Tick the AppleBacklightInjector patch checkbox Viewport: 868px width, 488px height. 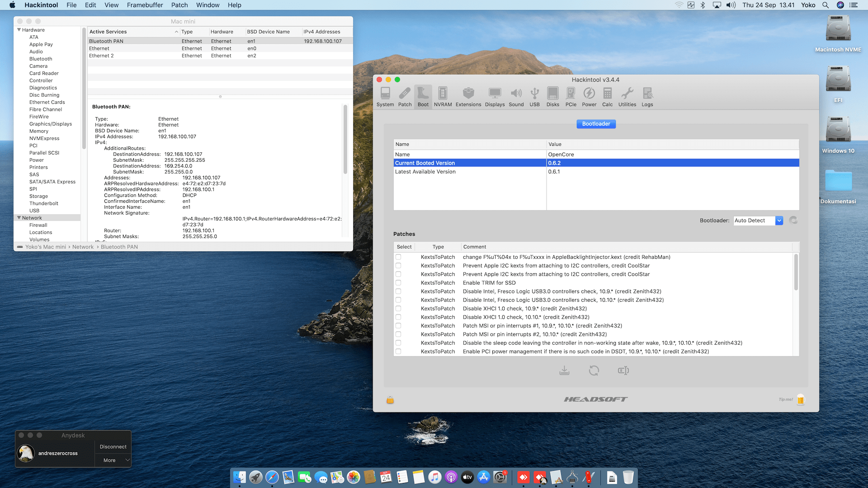tap(398, 257)
